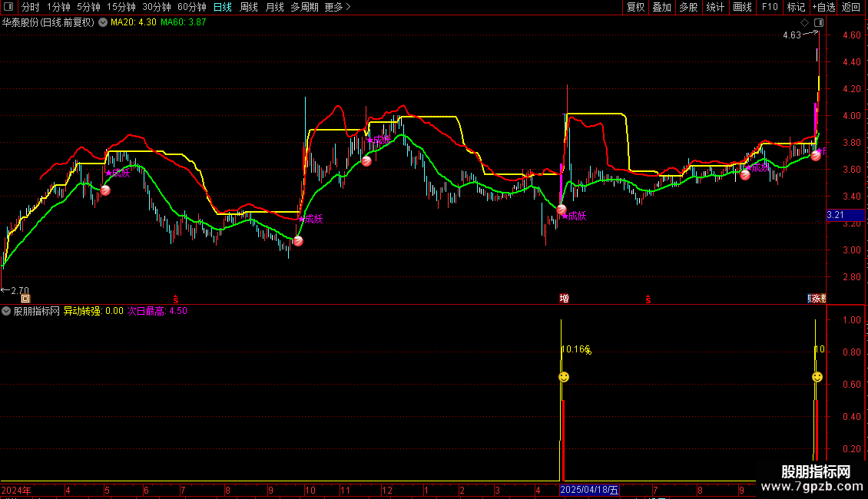Expand the 更多 period options

[337, 7]
